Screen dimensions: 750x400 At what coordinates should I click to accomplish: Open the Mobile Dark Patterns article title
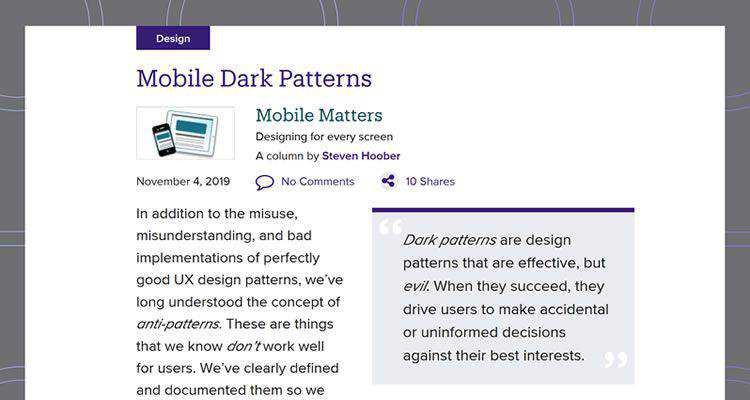coord(254,79)
